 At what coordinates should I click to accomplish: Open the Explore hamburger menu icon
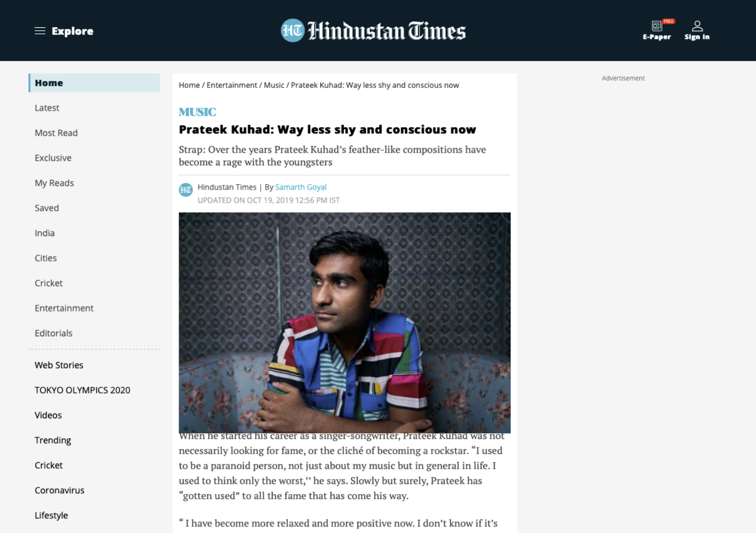click(x=40, y=31)
